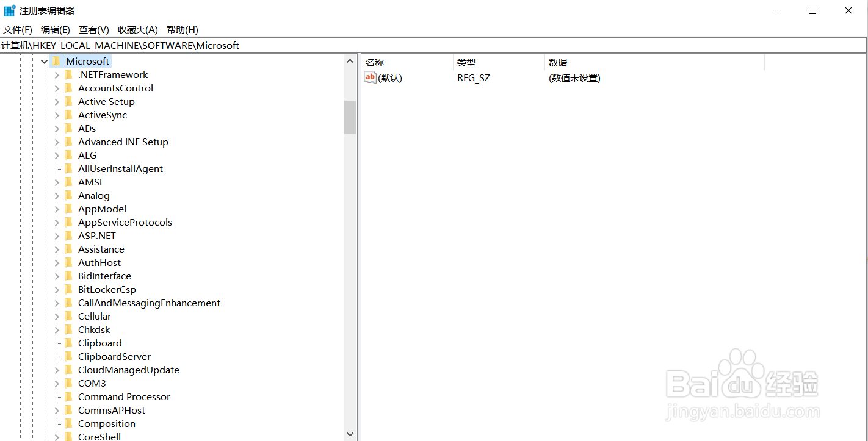868x441 pixels.
Task: Click the AMSI folder icon
Action: pos(68,182)
